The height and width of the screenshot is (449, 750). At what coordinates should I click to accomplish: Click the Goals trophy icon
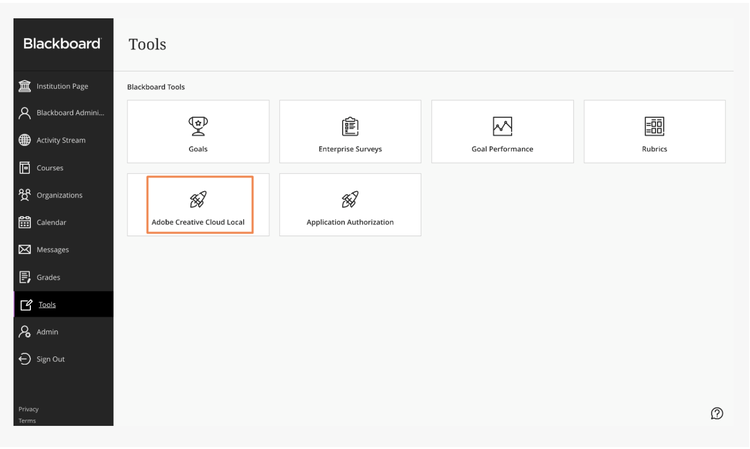click(198, 126)
